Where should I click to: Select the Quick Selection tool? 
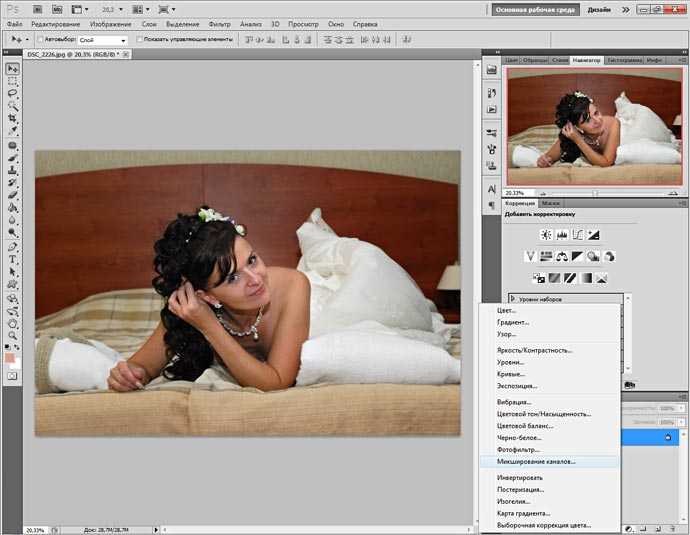[12, 106]
